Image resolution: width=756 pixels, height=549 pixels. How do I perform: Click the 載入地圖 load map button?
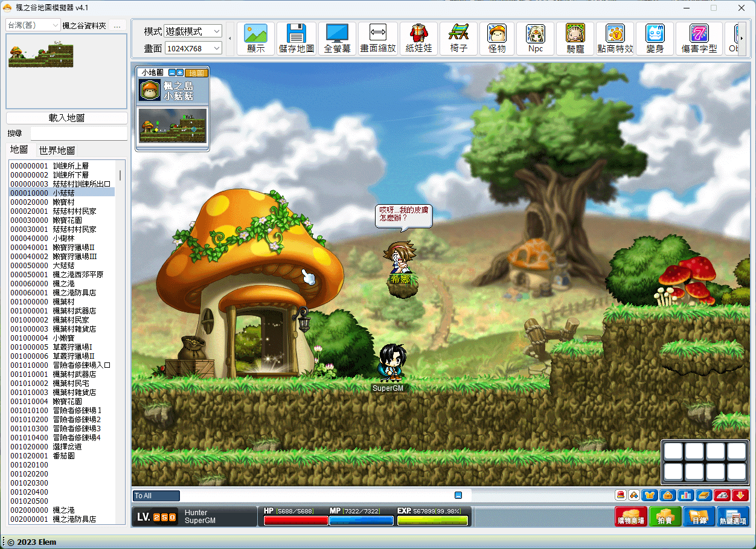[x=67, y=118]
